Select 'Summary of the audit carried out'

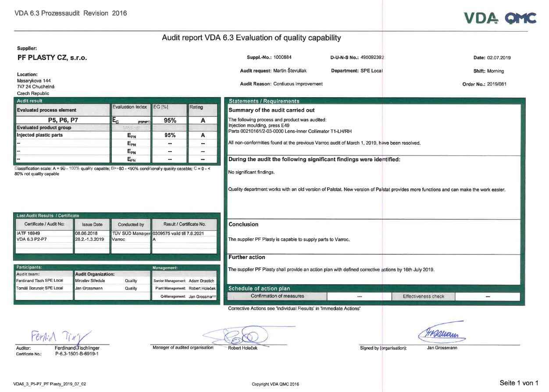pyautogui.click(x=271, y=110)
